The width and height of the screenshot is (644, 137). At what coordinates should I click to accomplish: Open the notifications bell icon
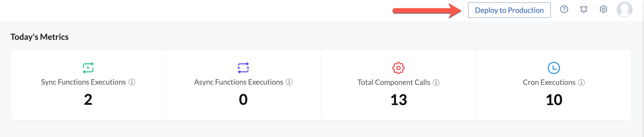coord(583,10)
